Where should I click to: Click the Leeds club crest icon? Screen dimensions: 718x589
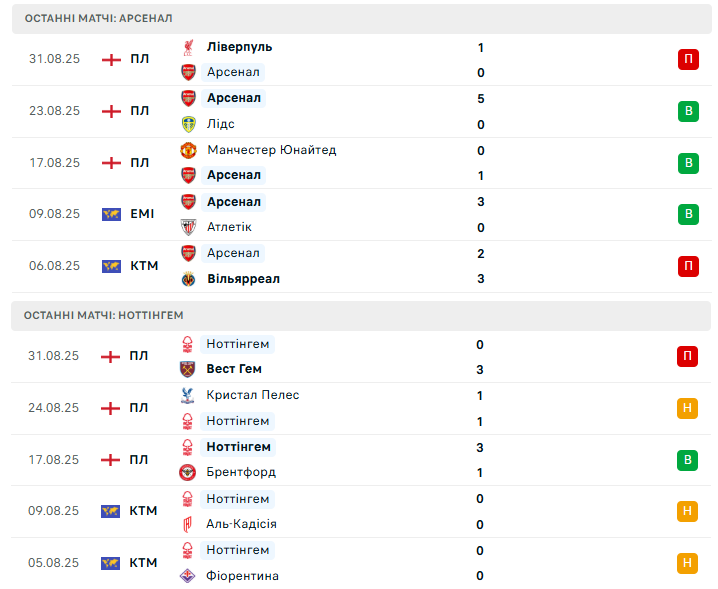pyautogui.click(x=188, y=124)
